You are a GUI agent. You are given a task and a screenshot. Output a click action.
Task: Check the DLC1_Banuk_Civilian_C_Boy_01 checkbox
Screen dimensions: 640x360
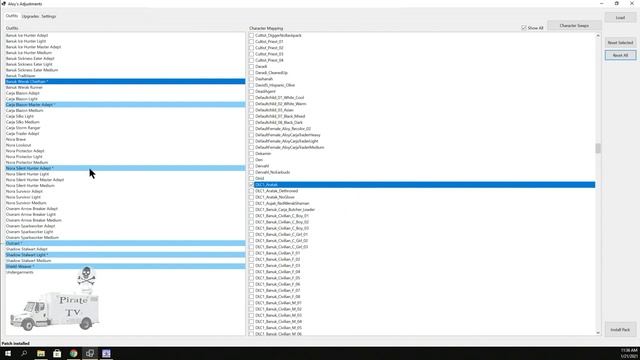pos(251,216)
